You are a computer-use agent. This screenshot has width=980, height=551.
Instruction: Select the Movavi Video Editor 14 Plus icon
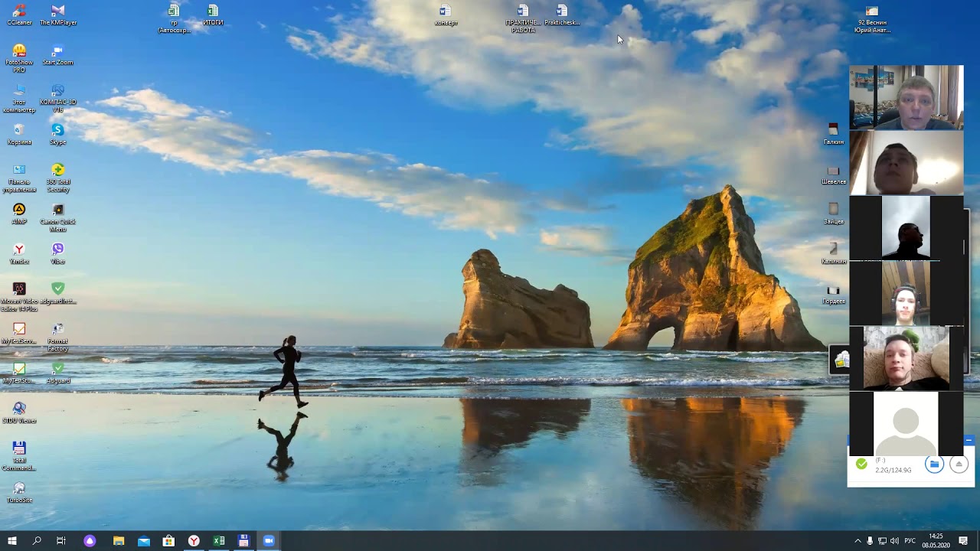click(20, 297)
